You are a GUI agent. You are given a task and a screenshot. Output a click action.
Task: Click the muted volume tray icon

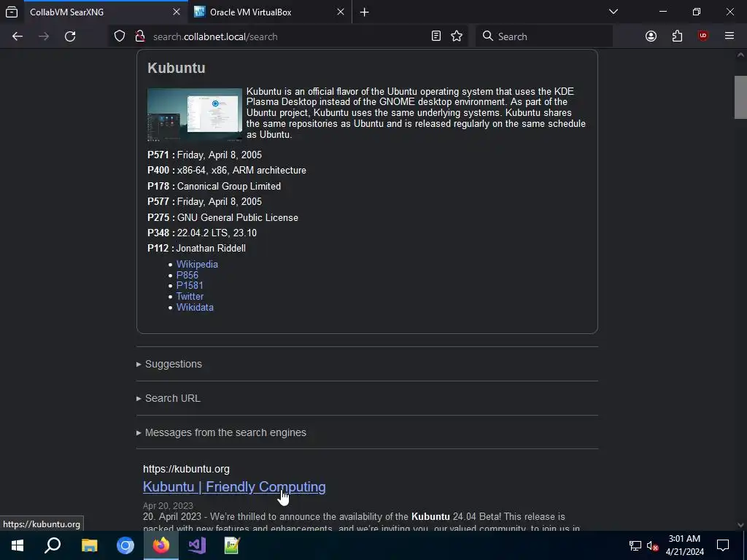click(652, 545)
